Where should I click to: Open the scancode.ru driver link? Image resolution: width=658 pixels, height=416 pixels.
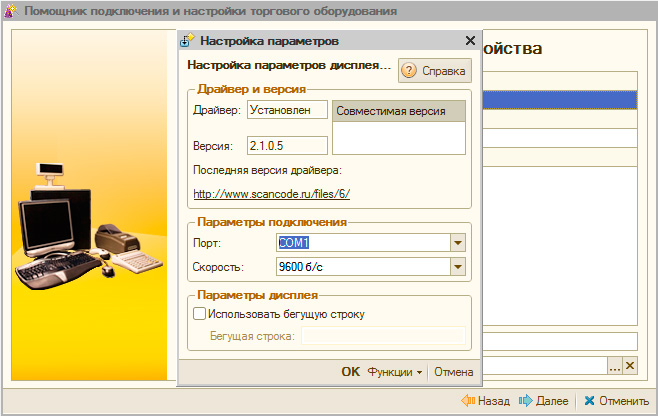(271, 193)
